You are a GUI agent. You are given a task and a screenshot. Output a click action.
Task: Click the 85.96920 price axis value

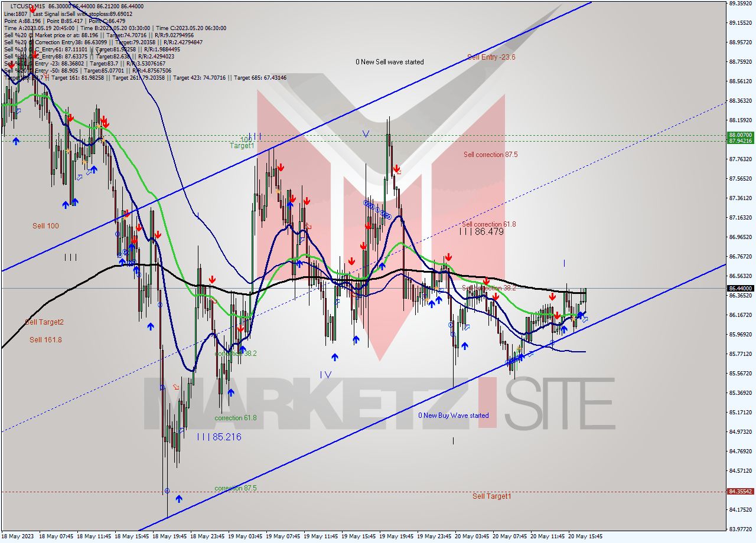(x=741, y=335)
